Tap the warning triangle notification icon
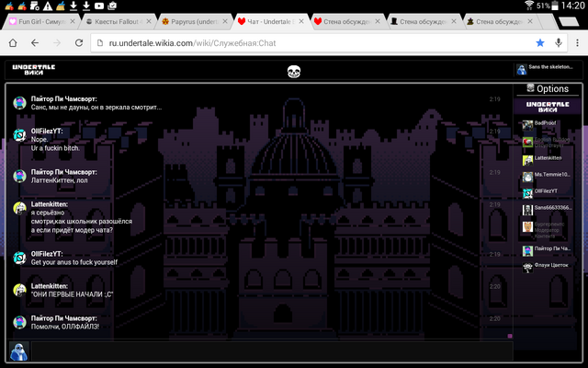This screenshot has height=368, width=588. pyautogui.click(x=48, y=6)
